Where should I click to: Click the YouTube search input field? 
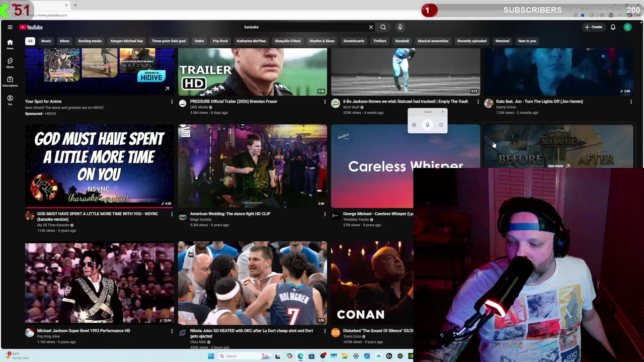[x=304, y=27]
